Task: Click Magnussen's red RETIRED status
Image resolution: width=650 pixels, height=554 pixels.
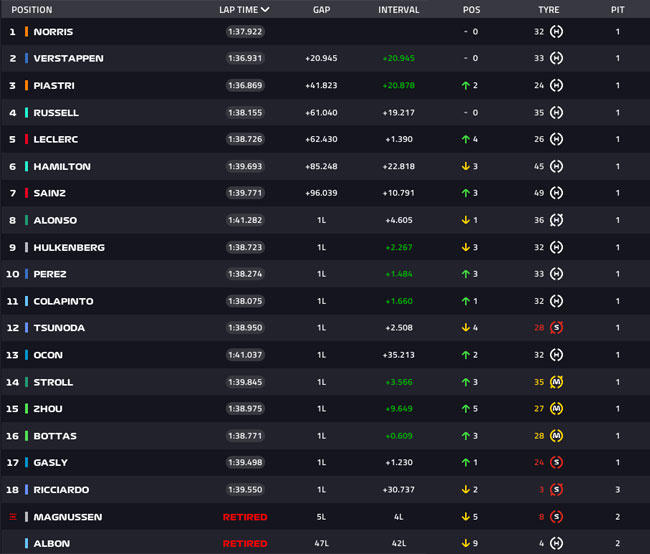Action: pyautogui.click(x=245, y=517)
